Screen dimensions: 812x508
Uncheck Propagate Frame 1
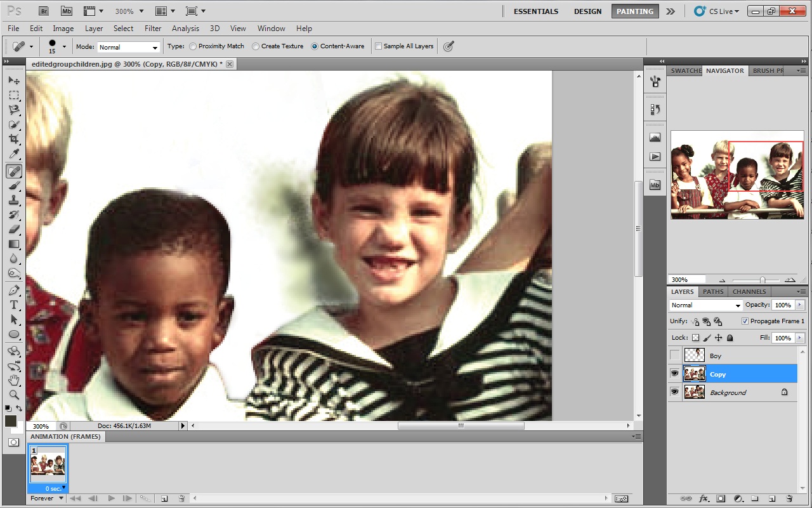[x=745, y=321]
